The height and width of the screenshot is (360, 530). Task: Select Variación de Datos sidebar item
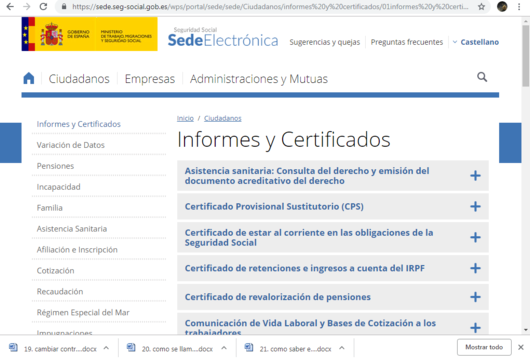click(71, 145)
